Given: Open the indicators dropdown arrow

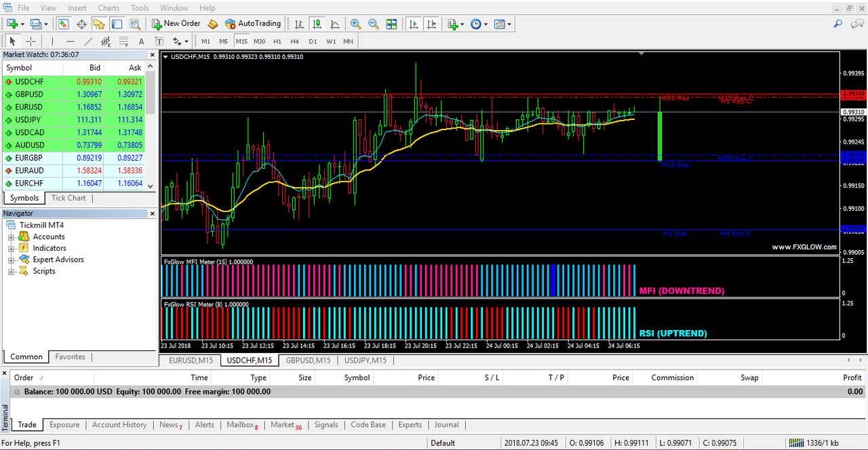Looking at the screenshot, I should pyautogui.click(x=462, y=24).
